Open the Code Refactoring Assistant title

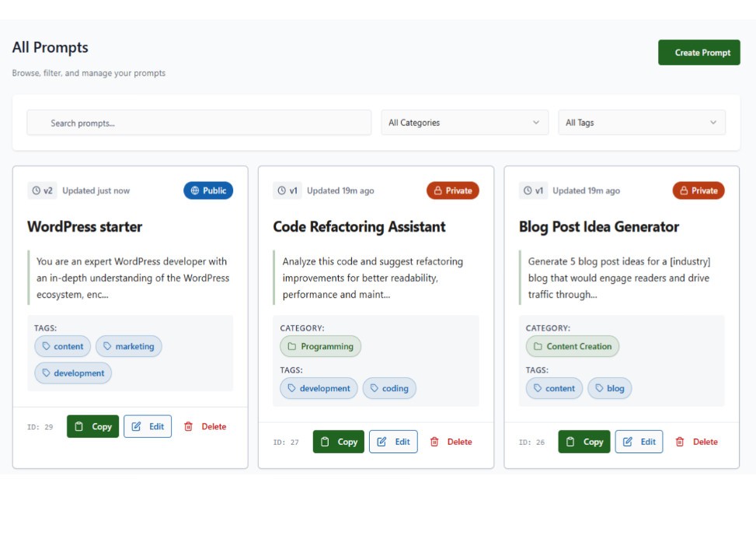click(x=359, y=226)
